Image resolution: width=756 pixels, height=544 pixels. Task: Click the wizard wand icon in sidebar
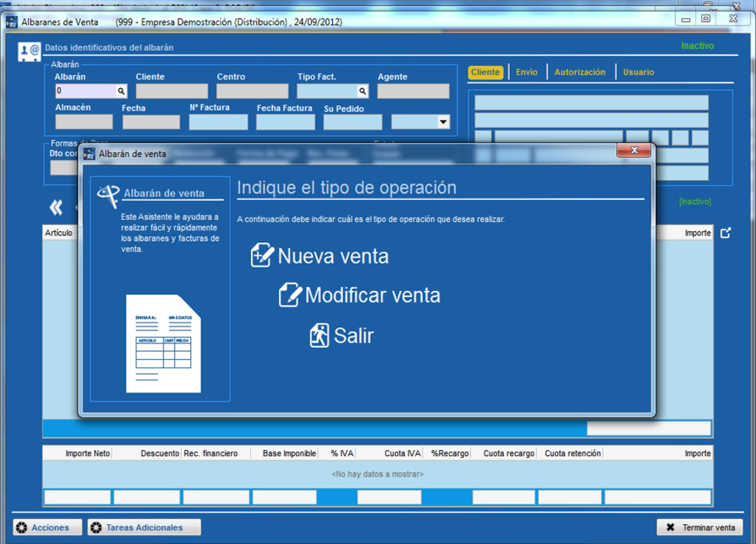[108, 195]
